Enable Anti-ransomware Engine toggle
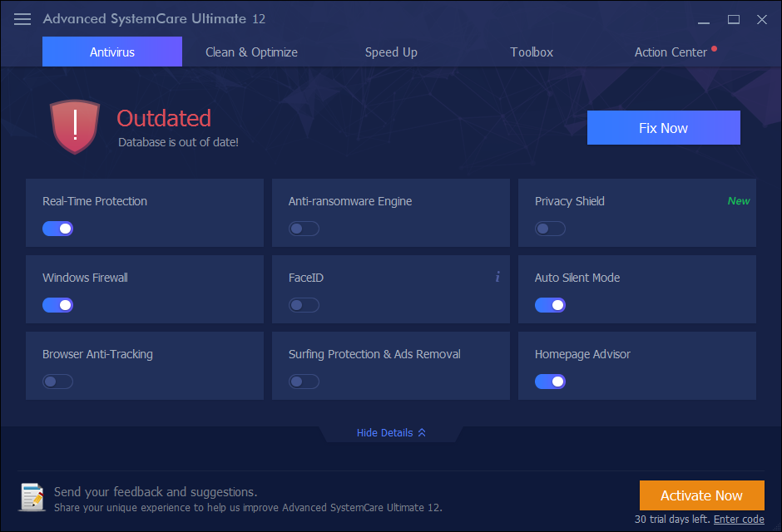The height and width of the screenshot is (532, 782). [304, 229]
